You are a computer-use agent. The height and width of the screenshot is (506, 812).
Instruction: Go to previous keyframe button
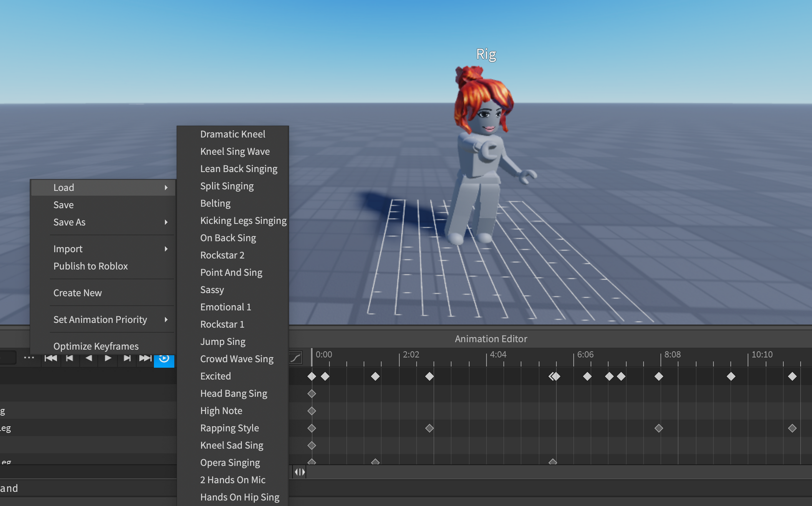(x=69, y=358)
